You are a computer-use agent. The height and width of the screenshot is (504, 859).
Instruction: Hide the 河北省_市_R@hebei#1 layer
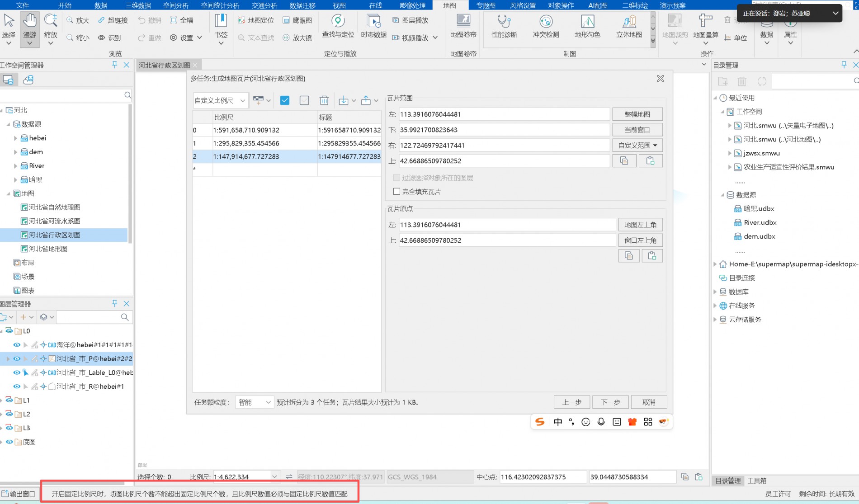(x=17, y=386)
